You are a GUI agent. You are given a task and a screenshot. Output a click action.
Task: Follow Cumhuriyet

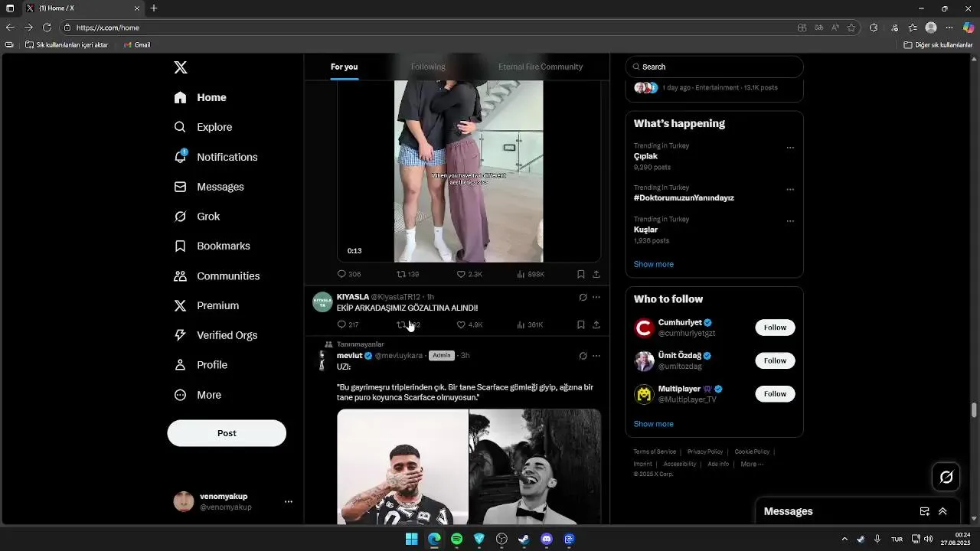(x=775, y=328)
